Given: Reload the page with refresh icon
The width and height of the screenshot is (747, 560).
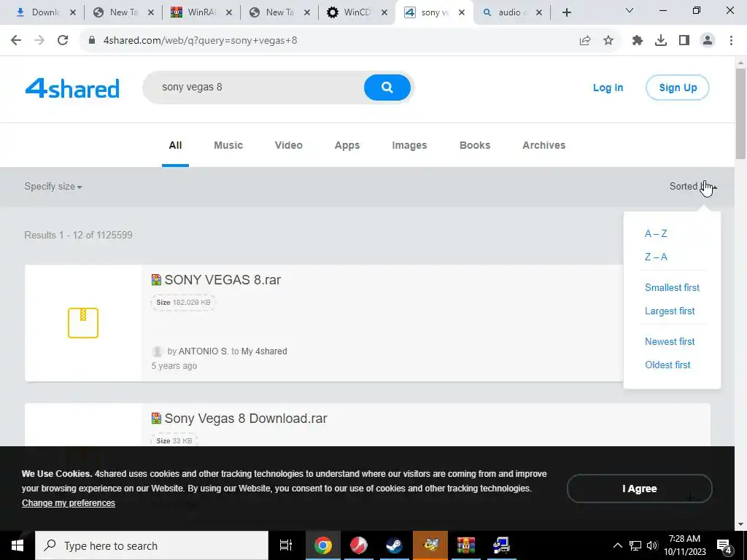Looking at the screenshot, I should click(x=63, y=41).
